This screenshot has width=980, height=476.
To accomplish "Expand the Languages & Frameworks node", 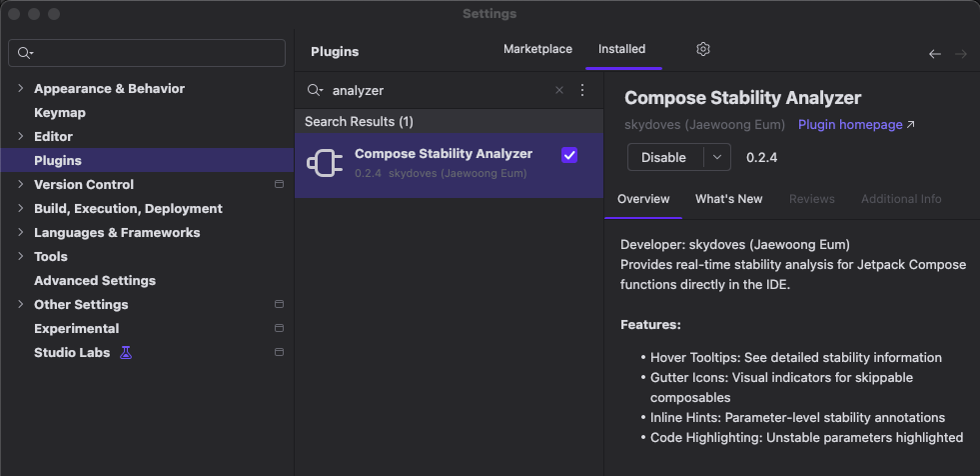I will pos(21,233).
